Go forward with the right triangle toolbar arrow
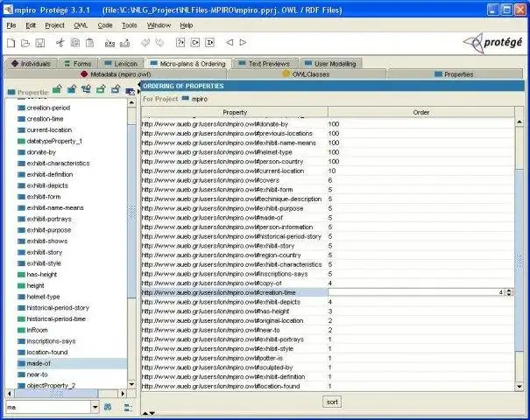530x420 pixels. pyautogui.click(x=243, y=43)
